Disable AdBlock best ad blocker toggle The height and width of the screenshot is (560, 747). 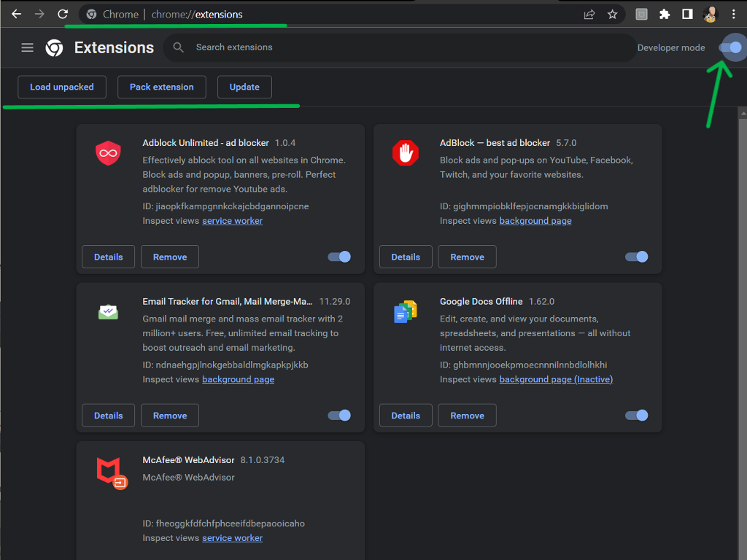tap(636, 257)
